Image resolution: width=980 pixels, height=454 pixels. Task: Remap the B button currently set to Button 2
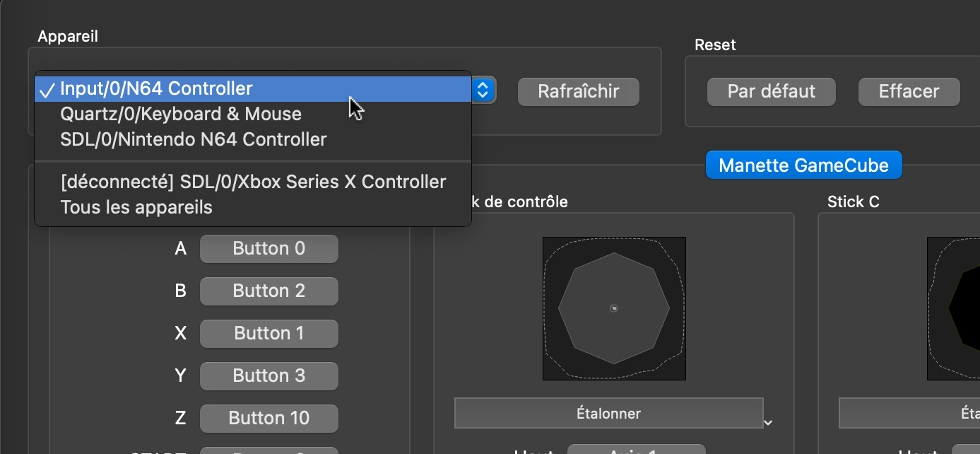(268, 291)
